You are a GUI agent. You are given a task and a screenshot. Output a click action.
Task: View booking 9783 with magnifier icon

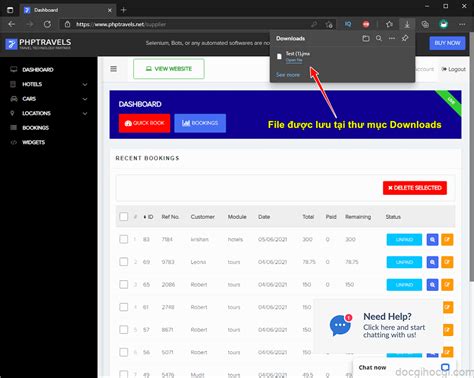click(432, 262)
